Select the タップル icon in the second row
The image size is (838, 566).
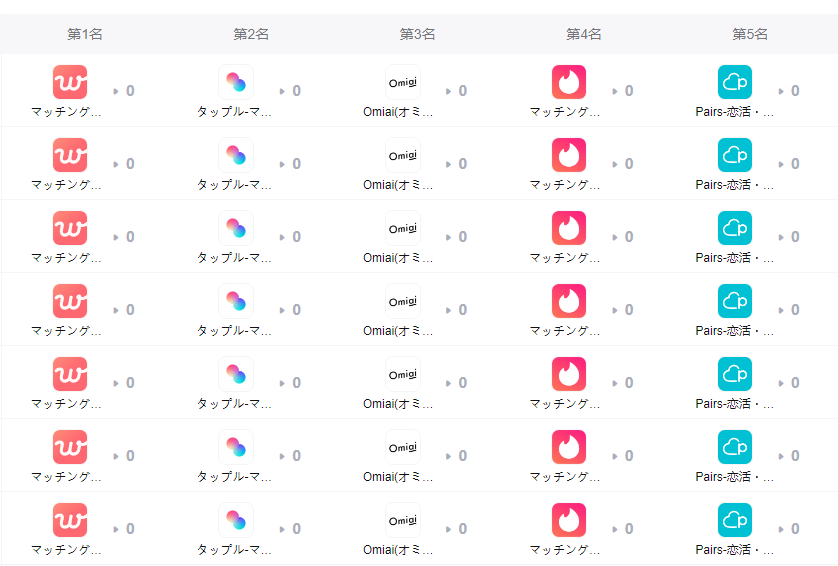(x=236, y=155)
